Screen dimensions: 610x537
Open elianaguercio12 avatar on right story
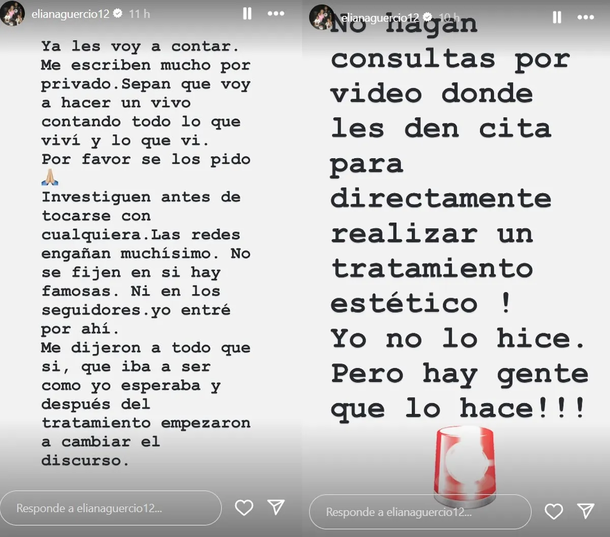coord(321,17)
